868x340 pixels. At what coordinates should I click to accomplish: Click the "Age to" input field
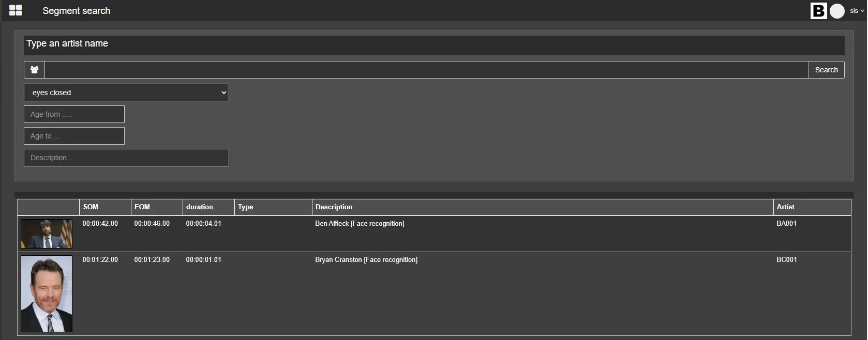click(x=74, y=136)
